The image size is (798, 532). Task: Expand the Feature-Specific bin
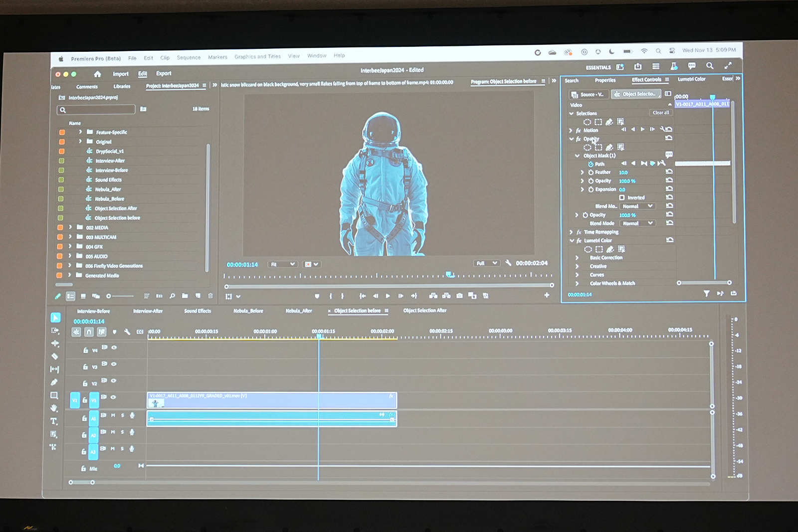tap(80, 132)
